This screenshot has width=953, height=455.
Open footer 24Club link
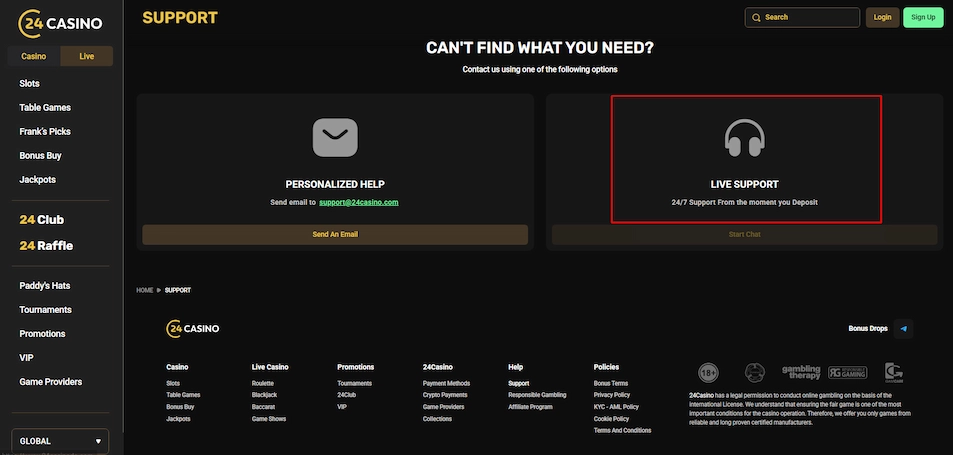pos(346,395)
